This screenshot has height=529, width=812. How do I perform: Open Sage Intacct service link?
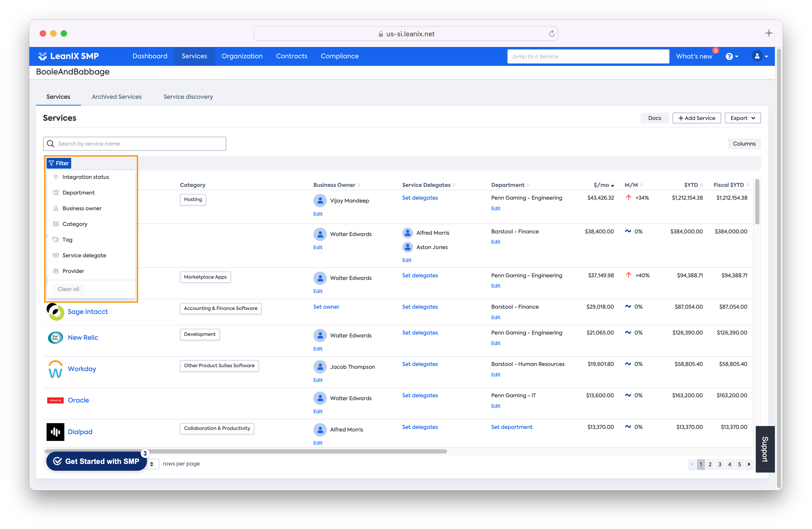pos(88,312)
